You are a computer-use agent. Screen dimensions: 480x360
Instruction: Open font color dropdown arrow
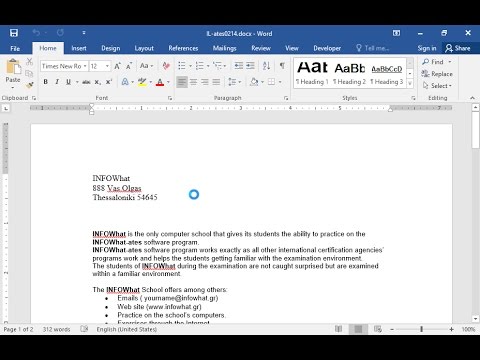168,82
